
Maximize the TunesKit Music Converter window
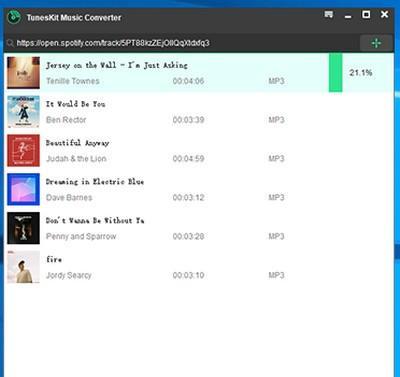pos(366,14)
